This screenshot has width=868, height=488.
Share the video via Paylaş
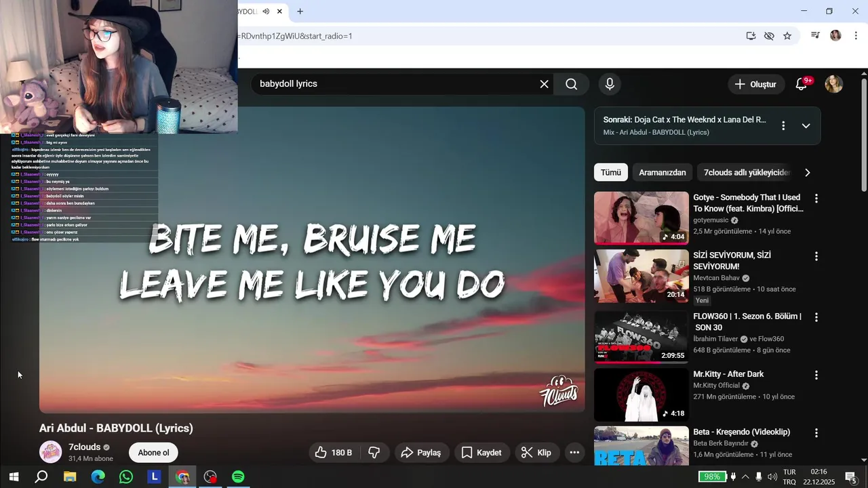pyautogui.click(x=420, y=452)
